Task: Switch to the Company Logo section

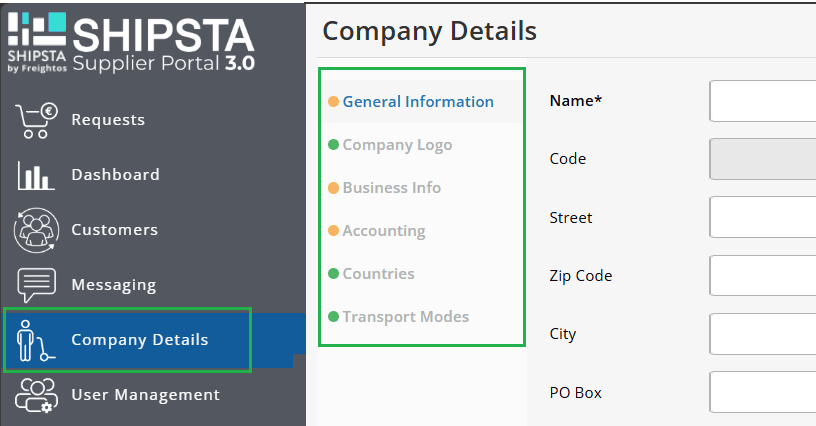Action: [397, 145]
